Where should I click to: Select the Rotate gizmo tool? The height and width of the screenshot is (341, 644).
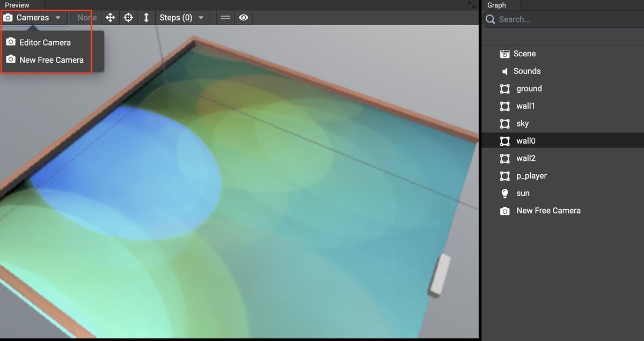click(x=128, y=17)
